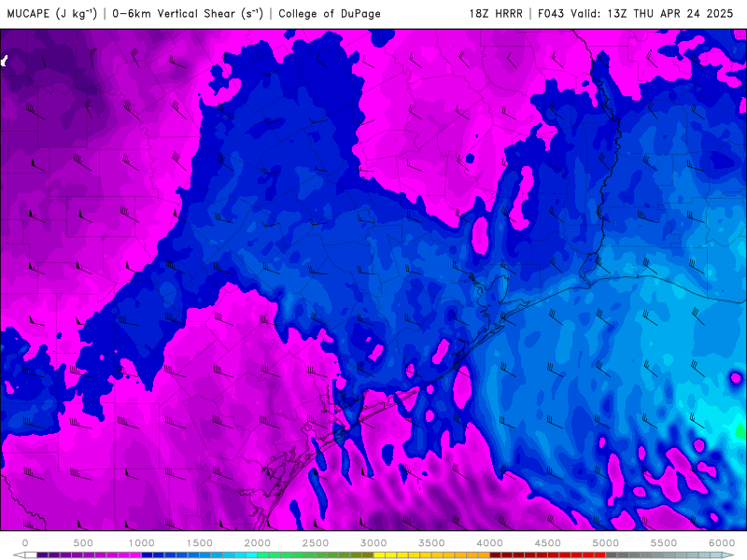Click the F043 Valid: 13Z THU APR 24 2025 text
This screenshot has width=747, height=560.
click(636, 13)
